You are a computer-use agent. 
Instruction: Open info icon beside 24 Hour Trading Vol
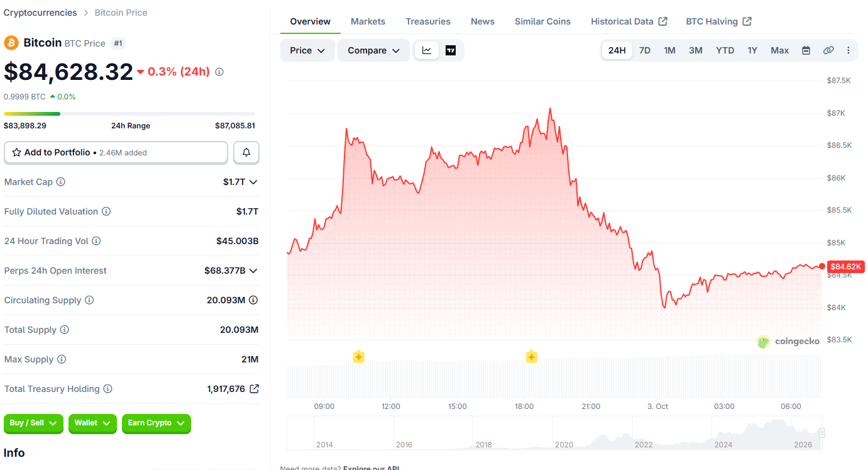tap(96, 241)
